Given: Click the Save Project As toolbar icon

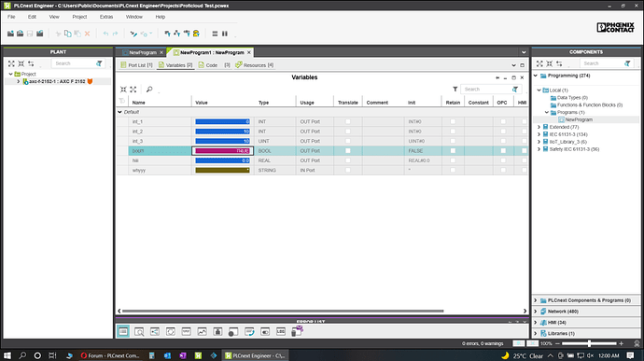Looking at the screenshot, I should tap(39, 34).
